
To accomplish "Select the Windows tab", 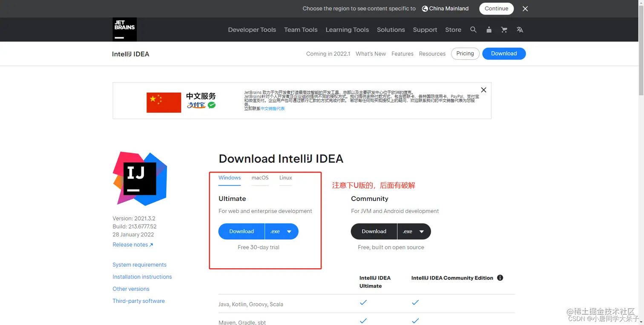I will [230, 178].
